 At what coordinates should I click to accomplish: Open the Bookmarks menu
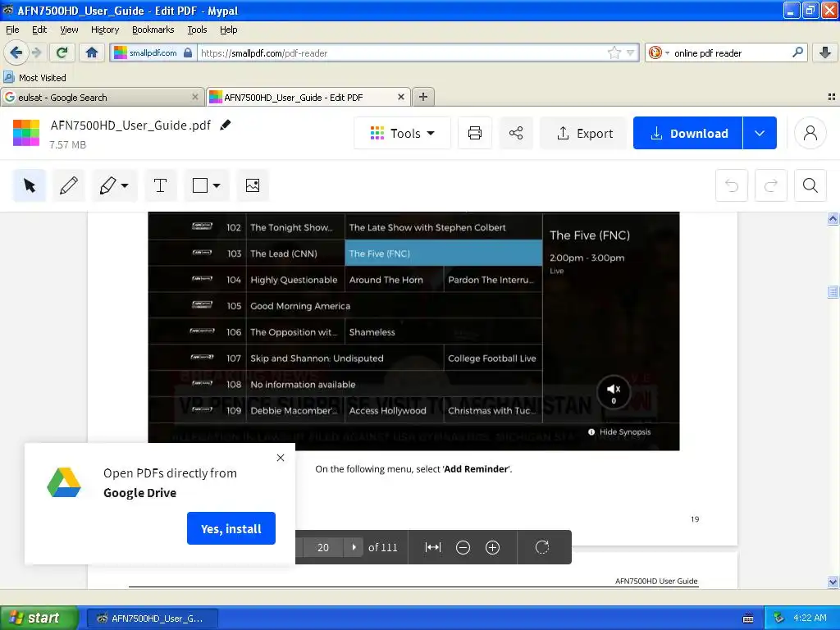coord(153,30)
